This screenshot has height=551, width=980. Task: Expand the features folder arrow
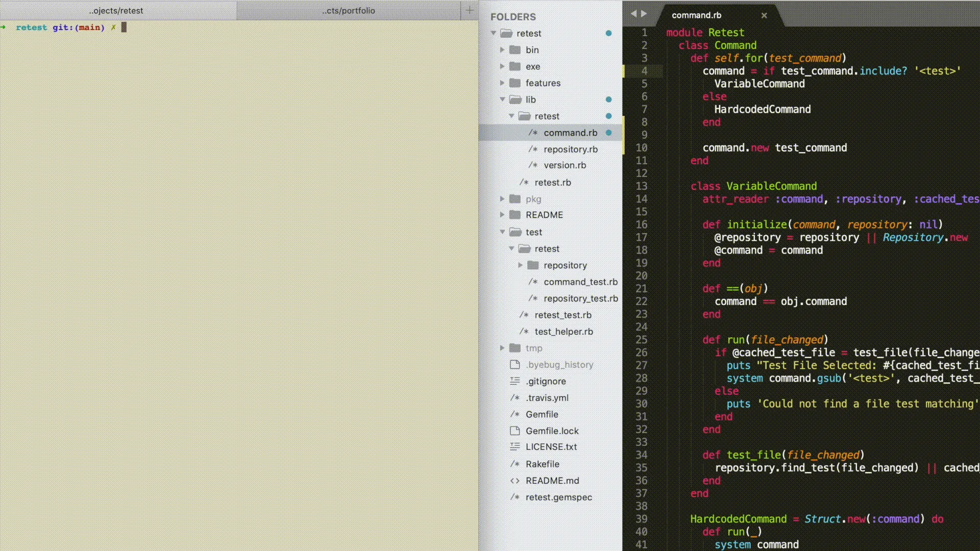coord(502,83)
